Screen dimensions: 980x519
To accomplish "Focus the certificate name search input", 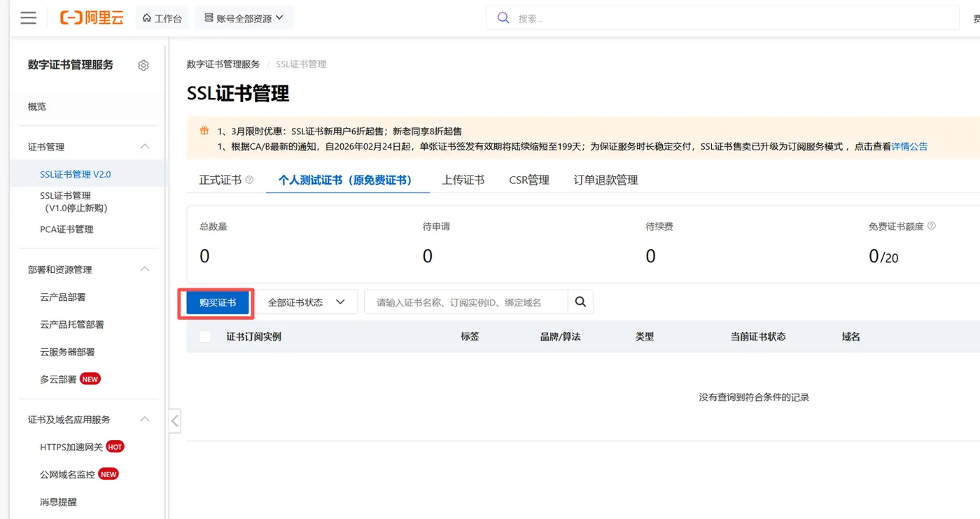I will 466,302.
